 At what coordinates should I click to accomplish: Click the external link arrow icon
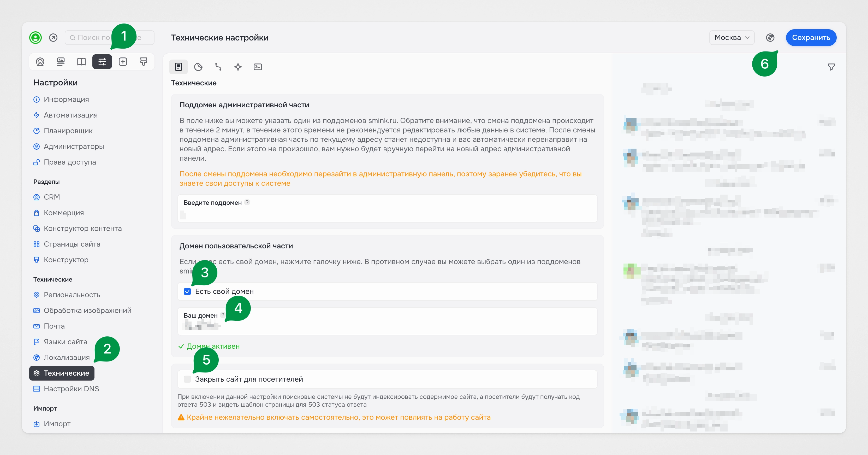click(53, 37)
